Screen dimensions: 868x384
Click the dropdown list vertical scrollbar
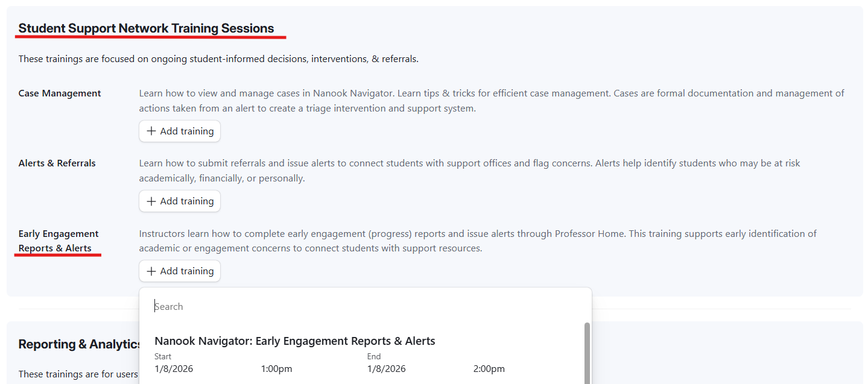(x=587, y=353)
